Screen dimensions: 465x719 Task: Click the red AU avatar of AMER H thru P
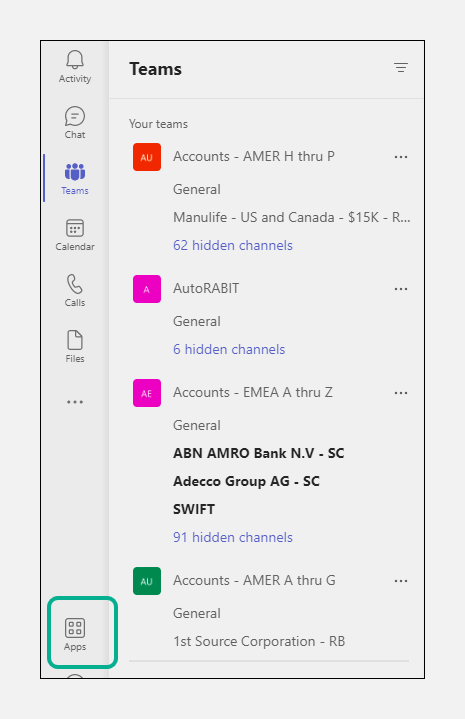point(147,157)
